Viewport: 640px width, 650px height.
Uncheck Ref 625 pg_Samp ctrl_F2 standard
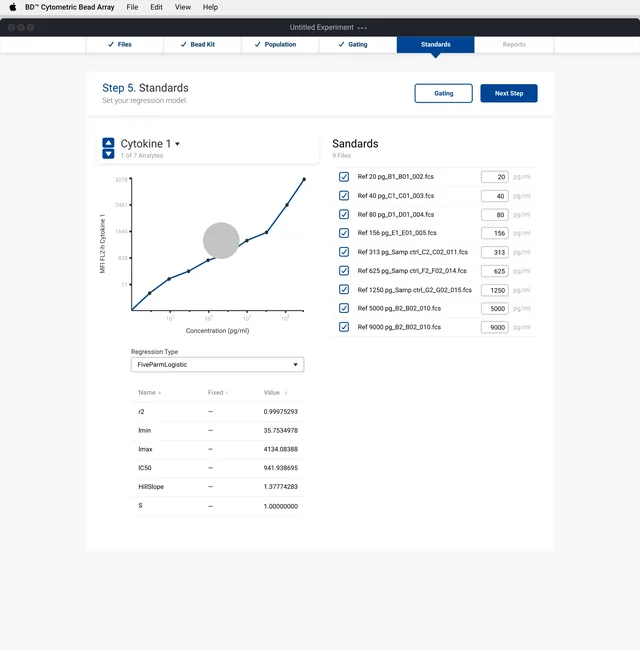point(344,271)
